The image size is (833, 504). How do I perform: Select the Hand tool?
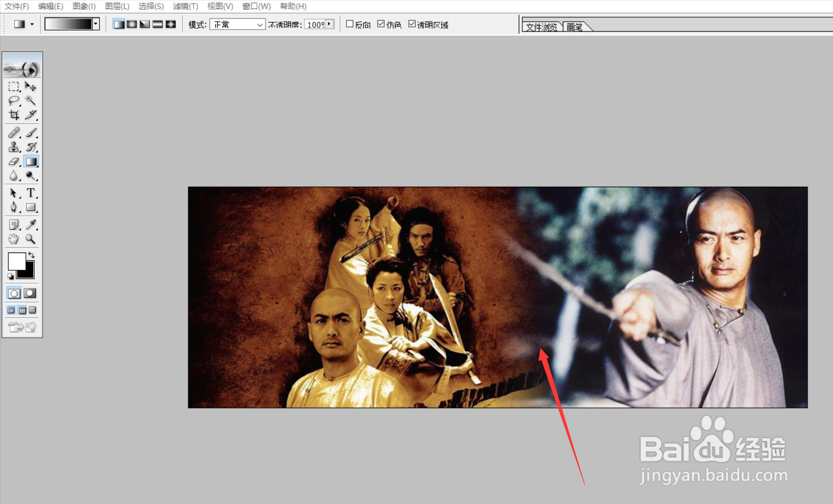[14, 239]
